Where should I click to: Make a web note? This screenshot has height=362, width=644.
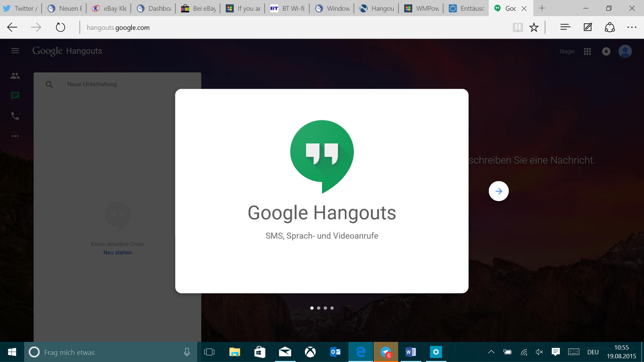tap(588, 27)
